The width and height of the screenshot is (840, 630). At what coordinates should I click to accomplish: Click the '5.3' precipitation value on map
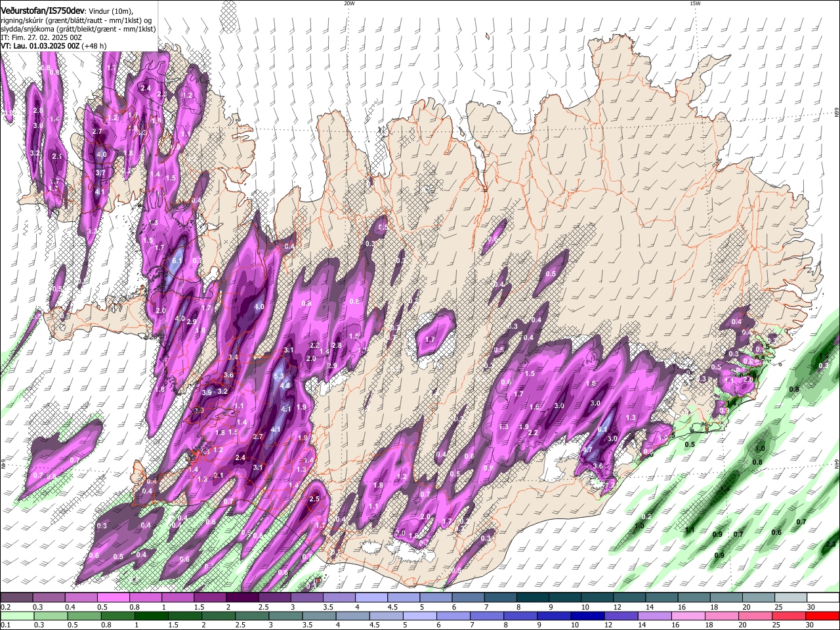click(x=279, y=376)
